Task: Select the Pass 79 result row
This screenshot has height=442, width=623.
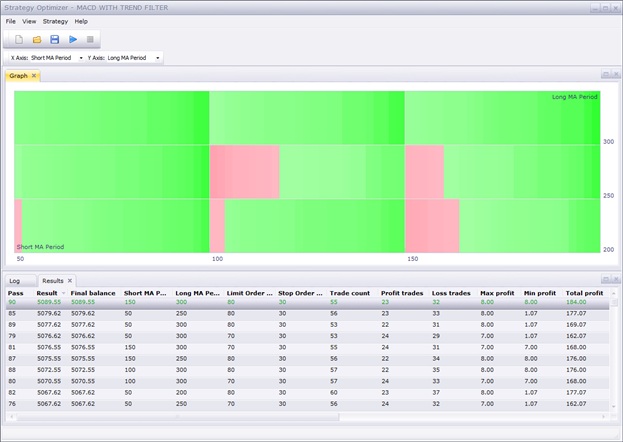Action: pos(308,336)
